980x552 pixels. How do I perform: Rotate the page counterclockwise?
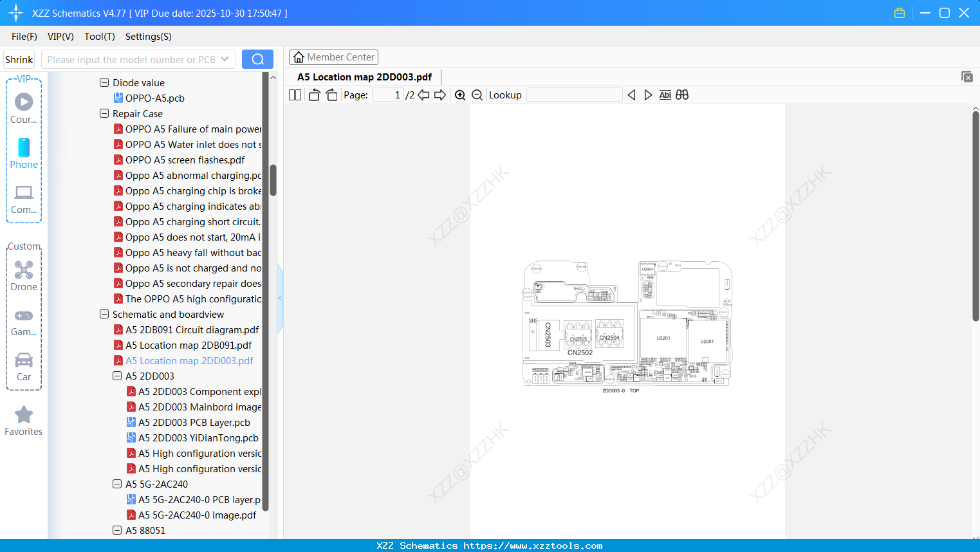[314, 95]
